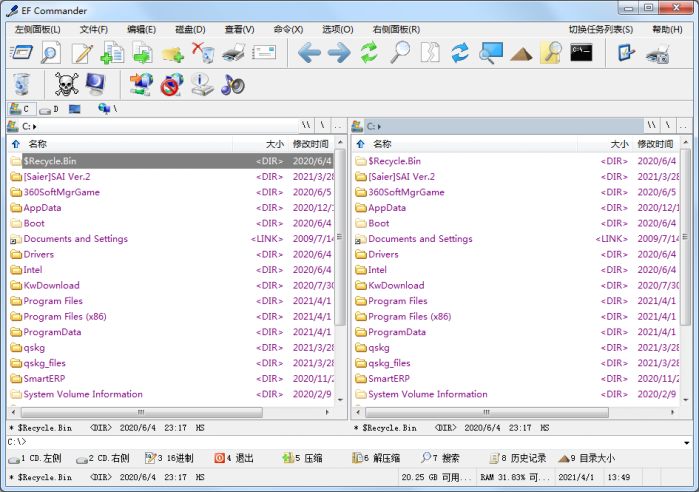Open 切换任务列表(S) menu

(600, 29)
